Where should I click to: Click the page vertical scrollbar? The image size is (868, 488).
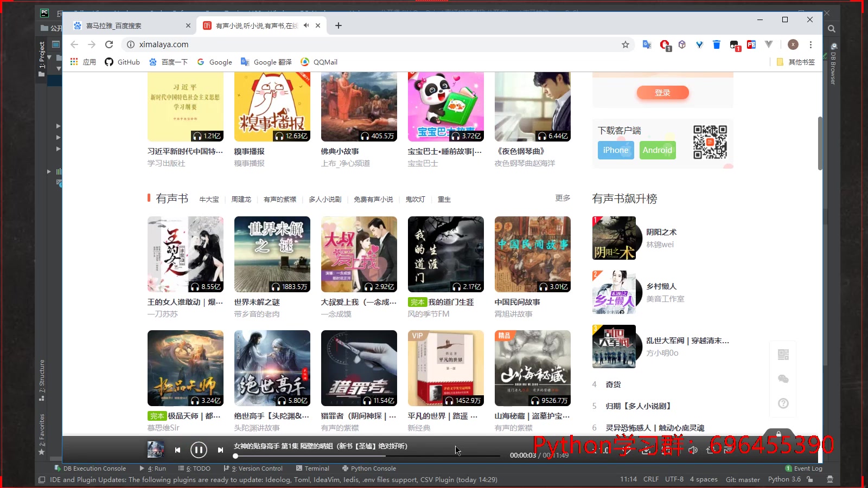pos(820,143)
